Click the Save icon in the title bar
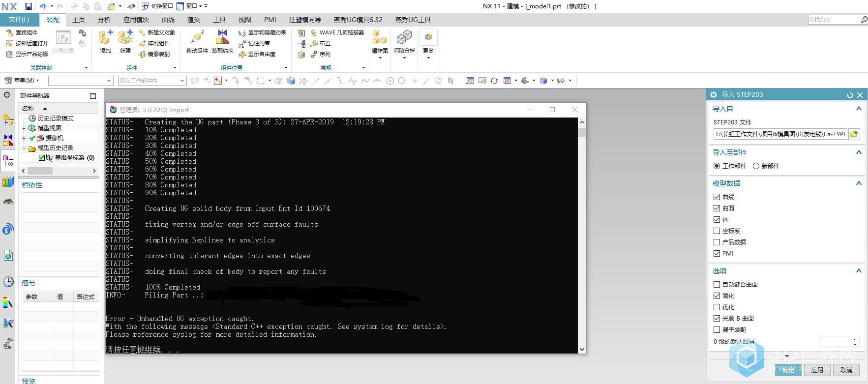868x384 pixels. 29,6
